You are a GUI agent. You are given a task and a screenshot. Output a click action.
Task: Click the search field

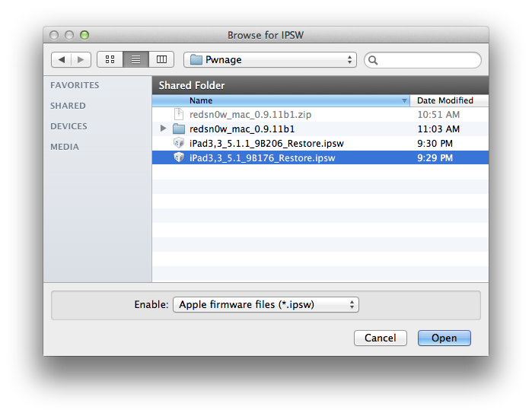pos(422,60)
